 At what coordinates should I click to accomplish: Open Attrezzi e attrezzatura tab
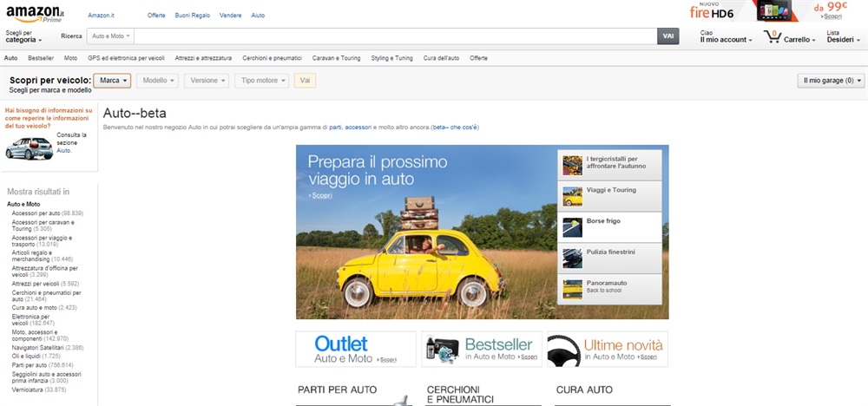point(203,58)
